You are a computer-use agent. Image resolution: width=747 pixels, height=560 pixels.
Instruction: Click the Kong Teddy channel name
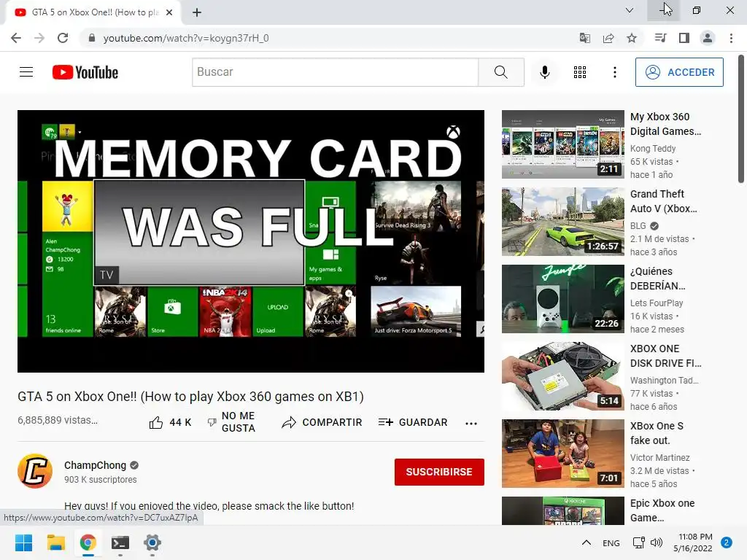[653, 149]
